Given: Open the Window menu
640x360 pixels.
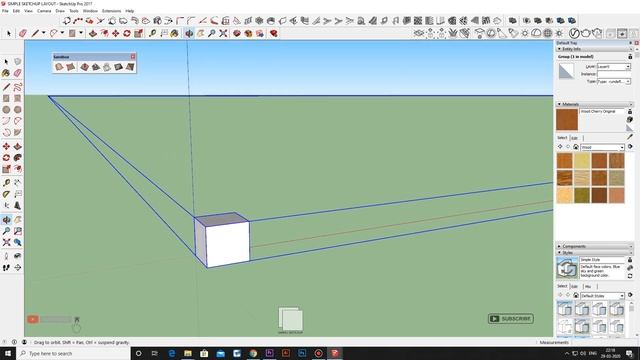Looking at the screenshot, I should click(x=90, y=11).
